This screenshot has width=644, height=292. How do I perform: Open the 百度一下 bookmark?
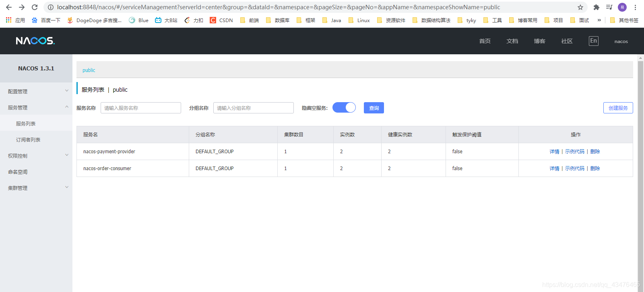46,20
